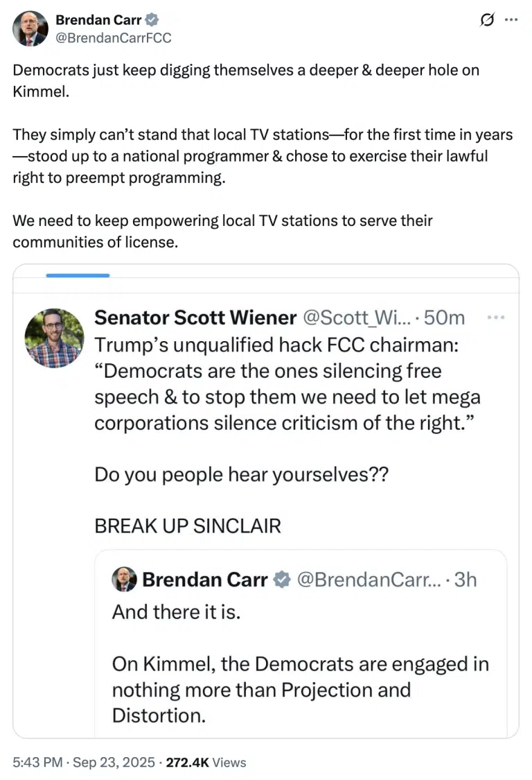Click the Brendan Carr author name at top

point(98,21)
